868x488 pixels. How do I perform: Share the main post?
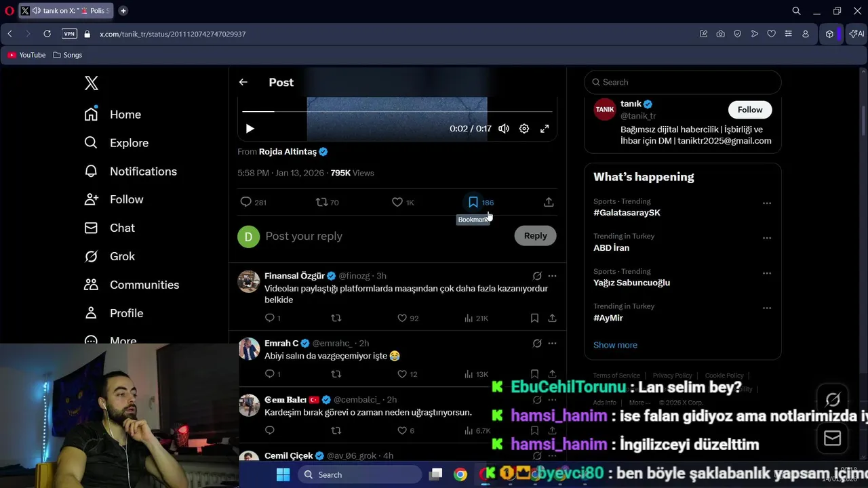(x=549, y=202)
